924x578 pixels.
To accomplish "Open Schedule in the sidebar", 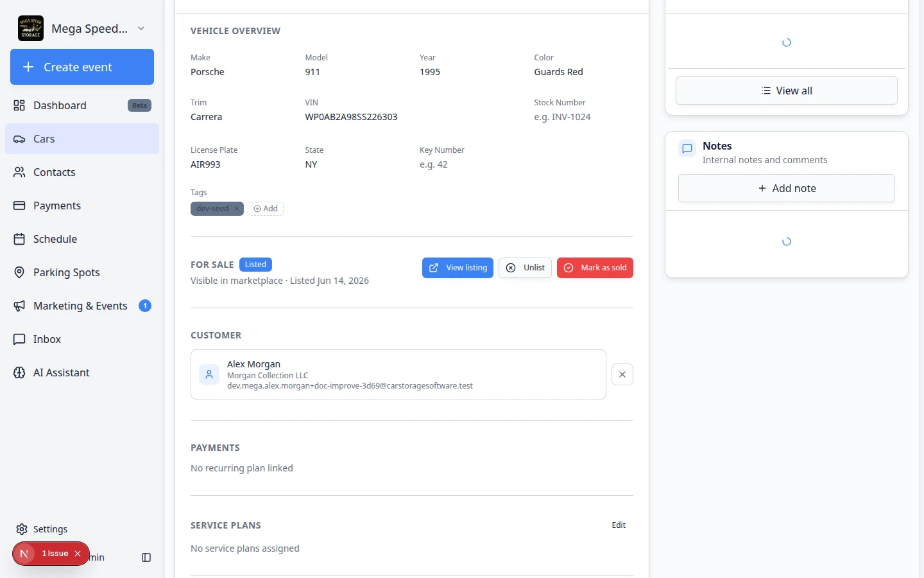I will pyautogui.click(x=82, y=239).
